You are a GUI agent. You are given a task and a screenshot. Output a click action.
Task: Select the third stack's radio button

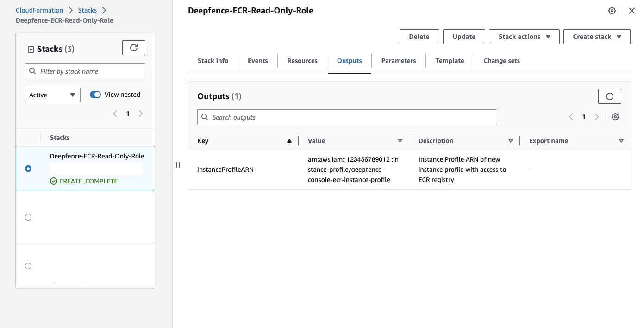click(28, 266)
